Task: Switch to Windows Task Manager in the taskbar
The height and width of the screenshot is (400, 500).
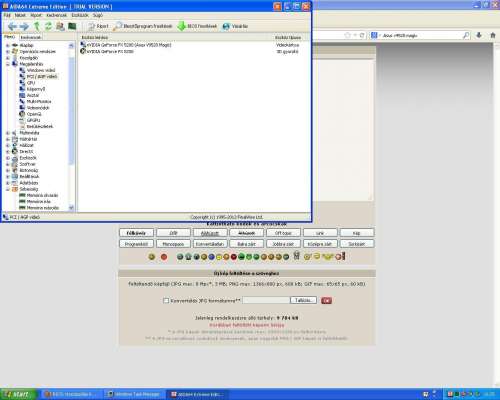Action: point(135,394)
